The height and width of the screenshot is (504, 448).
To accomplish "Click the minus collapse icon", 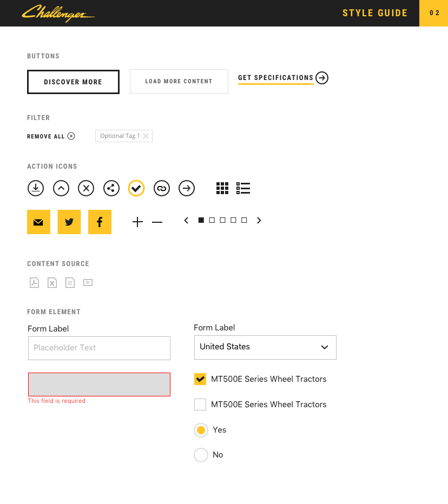I will pos(157,222).
